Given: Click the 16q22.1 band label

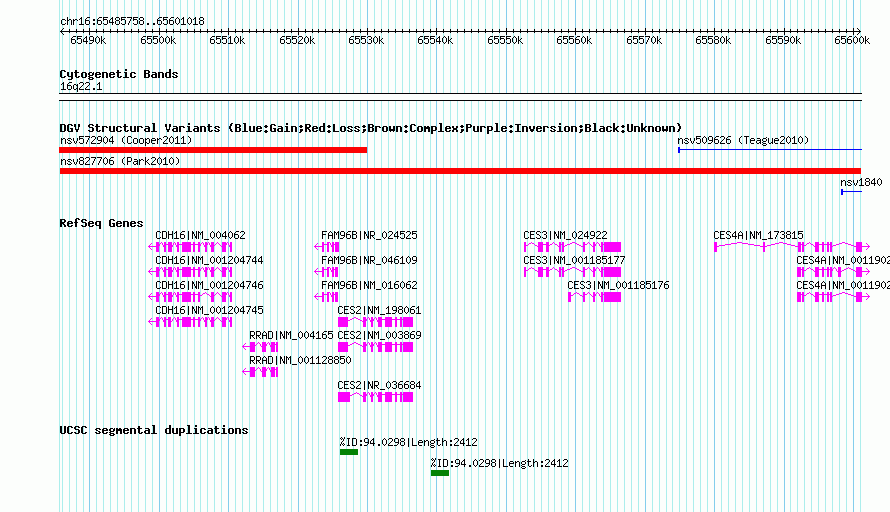Looking at the screenshot, I should coord(81,86).
